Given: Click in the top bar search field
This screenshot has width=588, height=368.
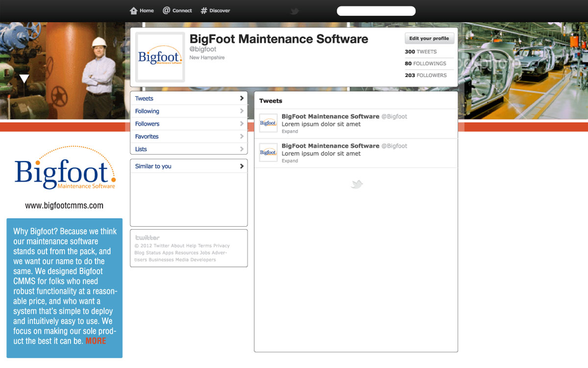Looking at the screenshot, I should click(x=376, y=11).
